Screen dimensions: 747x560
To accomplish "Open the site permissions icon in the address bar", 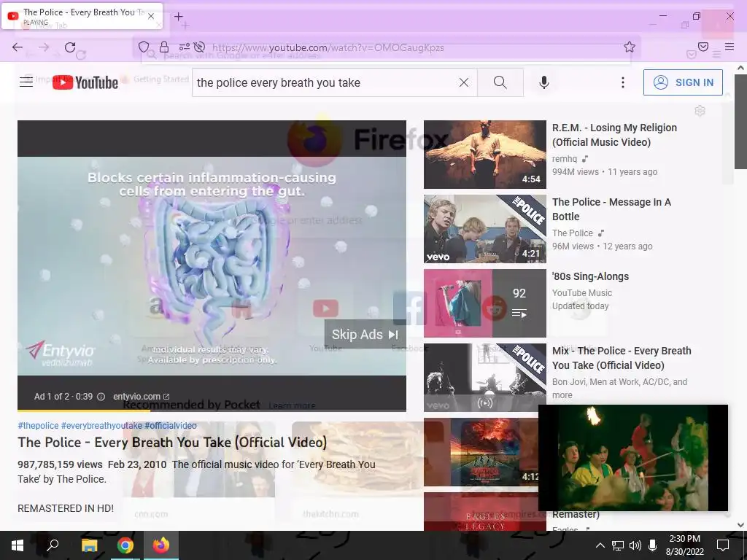I will 185,47.
